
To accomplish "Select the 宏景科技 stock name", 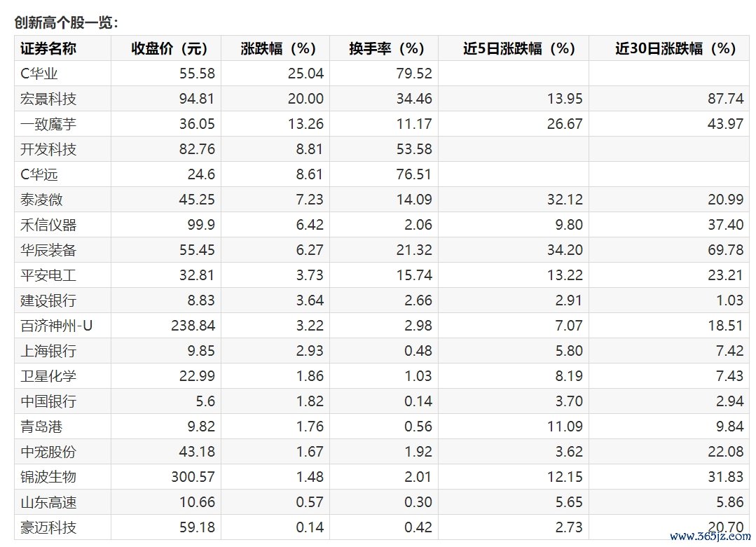I will click(48, 99).
